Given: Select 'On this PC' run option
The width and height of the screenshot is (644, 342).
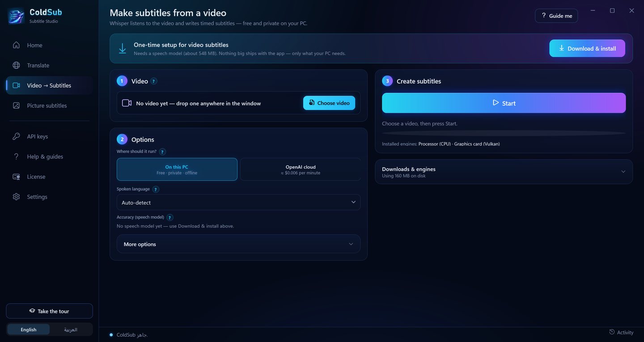Looking at the screenshot, I should (x=177, y=169).
